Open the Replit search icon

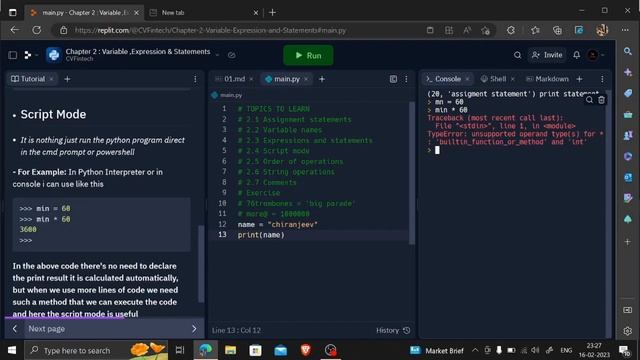(517, 55)
